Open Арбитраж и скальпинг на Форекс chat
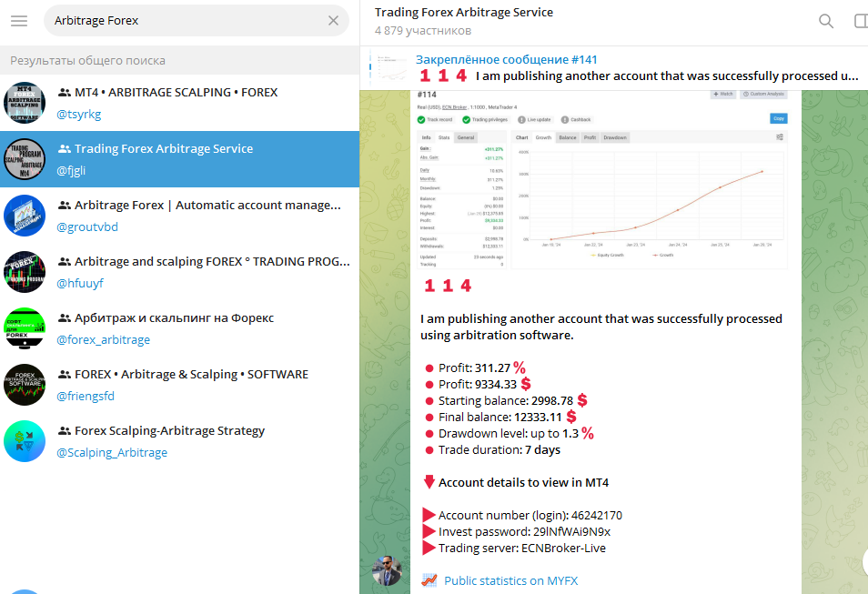This screenshot has height=594, width=868. [x=179, y=328]
